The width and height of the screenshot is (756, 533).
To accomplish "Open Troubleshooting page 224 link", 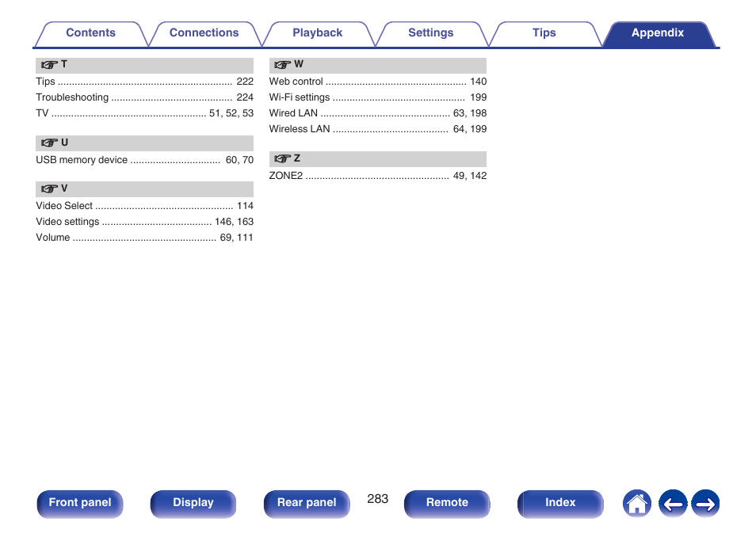I will click(x=245, y=97).
